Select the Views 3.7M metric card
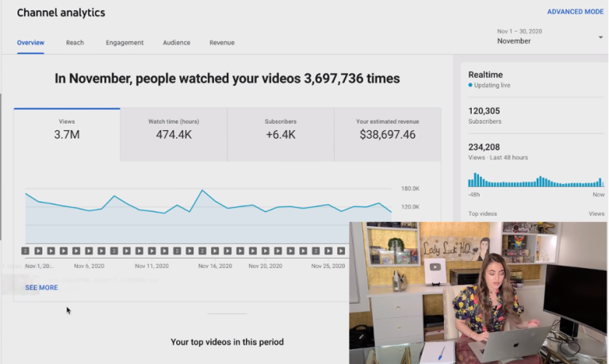This screenshot has height=364, width=609. (67, 130)
